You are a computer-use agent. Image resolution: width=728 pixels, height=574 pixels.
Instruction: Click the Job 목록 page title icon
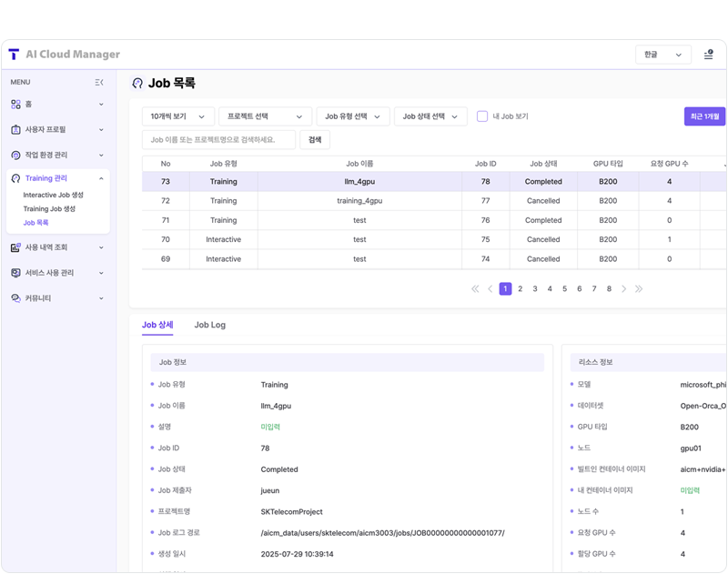137,83
